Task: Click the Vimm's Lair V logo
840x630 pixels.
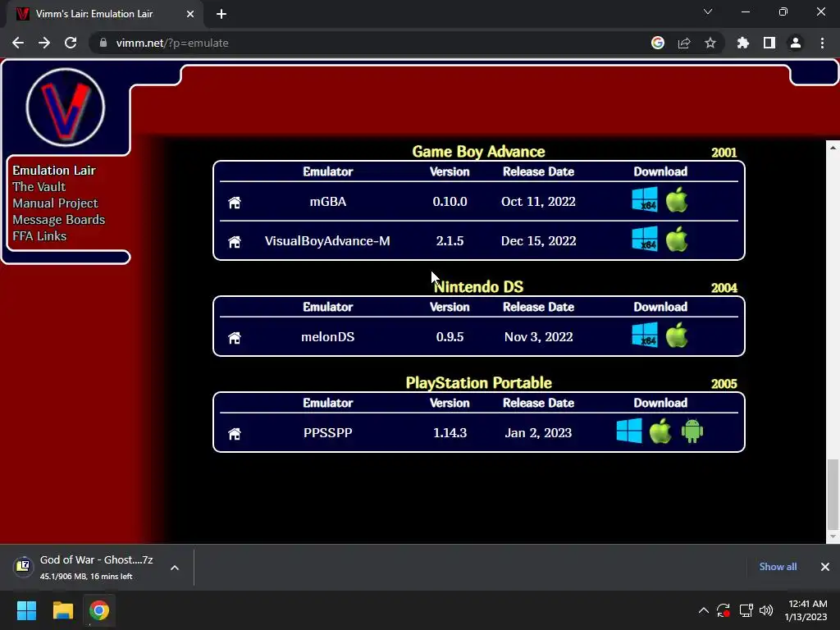Action: coord(66,107)
